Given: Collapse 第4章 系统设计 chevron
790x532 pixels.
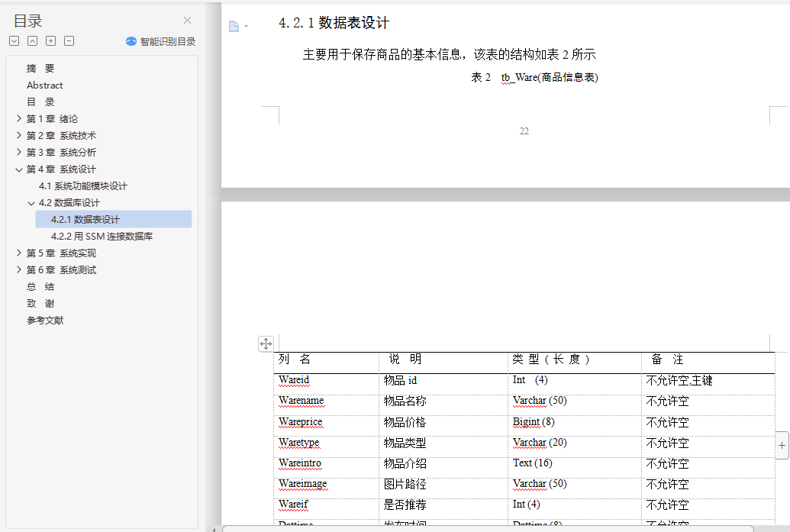Looking at the screenshot, I should (x=18, y=169).
